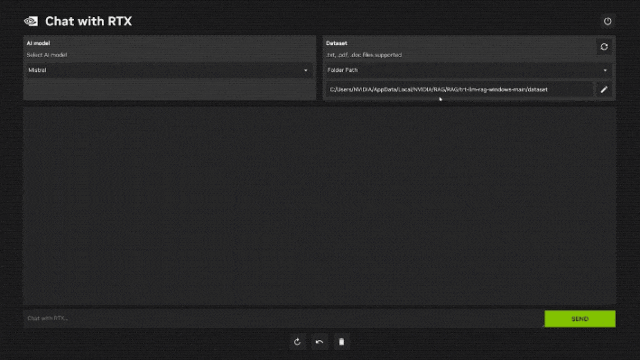
Task: Regenerate response with retry icon
Action: point(297,342)
